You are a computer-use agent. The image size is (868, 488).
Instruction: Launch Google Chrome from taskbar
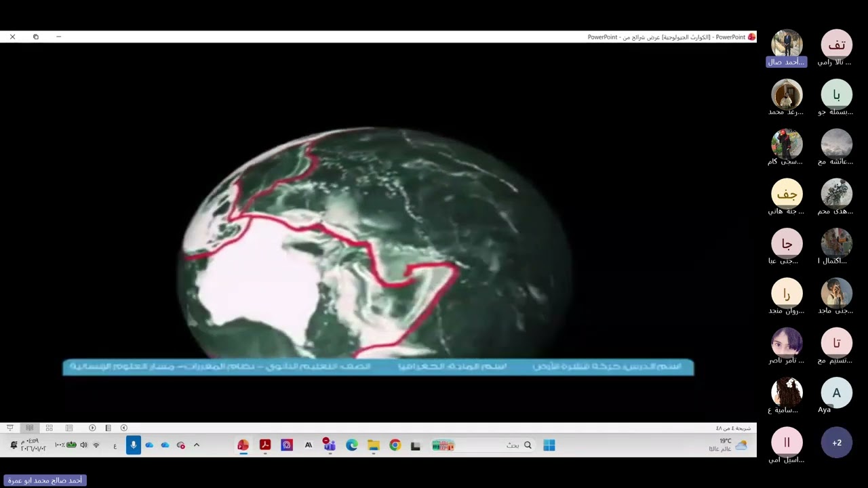tap(395, 445)
